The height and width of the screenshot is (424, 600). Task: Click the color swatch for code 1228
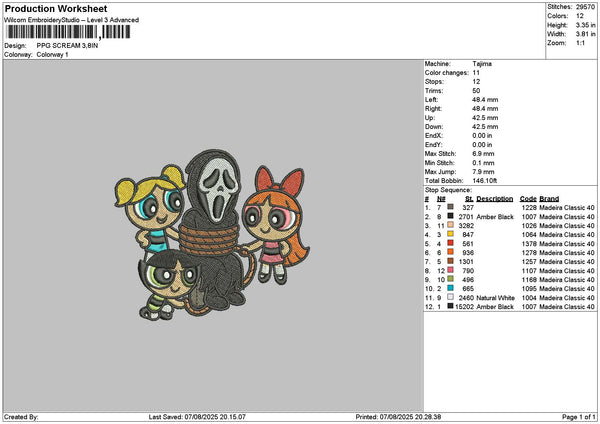pos(450,207)
